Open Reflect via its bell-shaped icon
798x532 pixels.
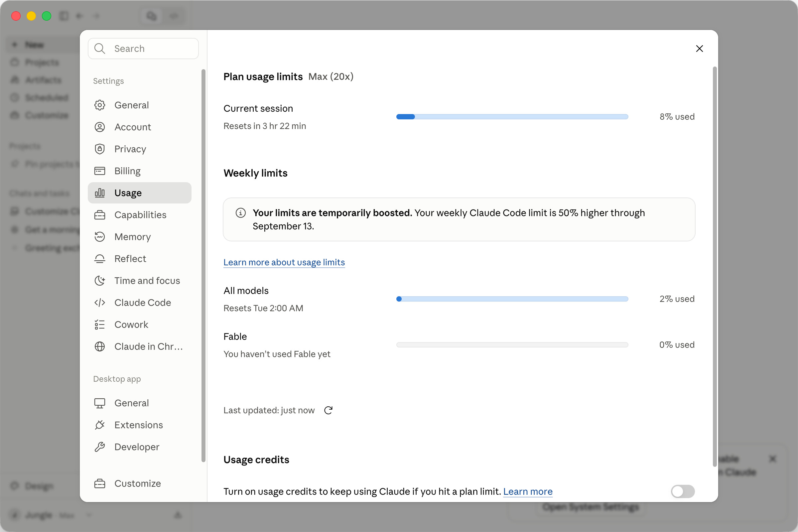[x=99, y=259]
